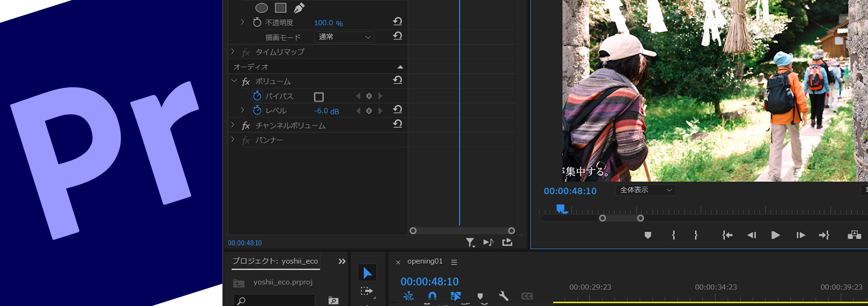
Task: Select the プロジェクト: yoshii_eco tab
Action: point(275,261)
